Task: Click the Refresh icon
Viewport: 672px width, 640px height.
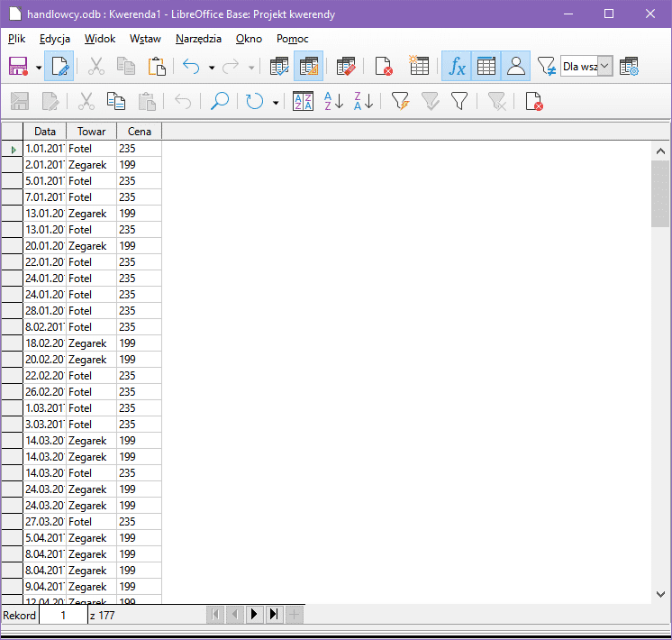Action: (254, 101)
